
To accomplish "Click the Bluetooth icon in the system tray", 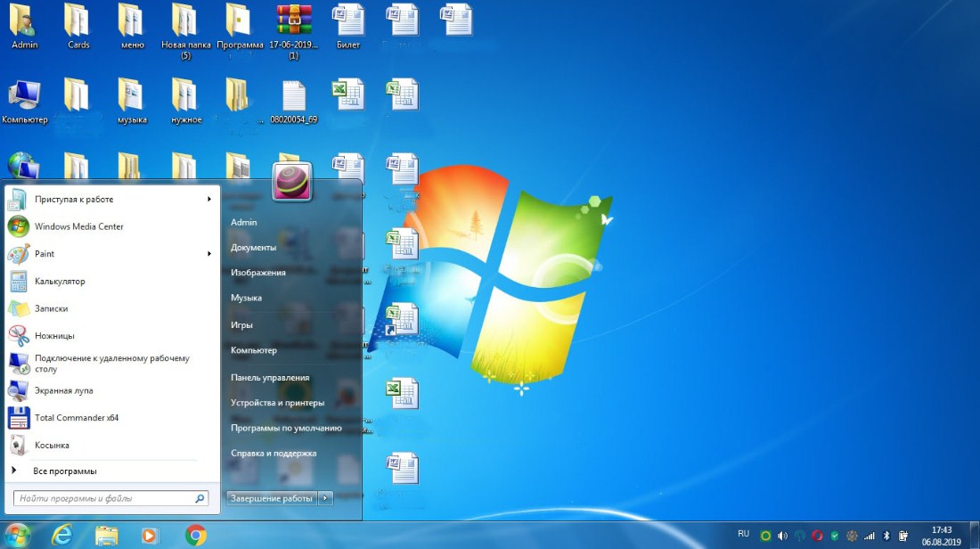I will 886,536.
